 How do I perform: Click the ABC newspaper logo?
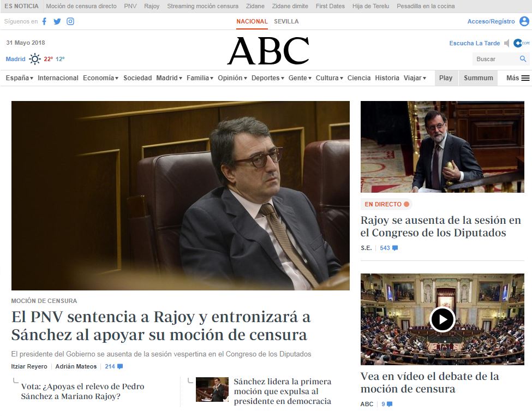pos(268,51)
